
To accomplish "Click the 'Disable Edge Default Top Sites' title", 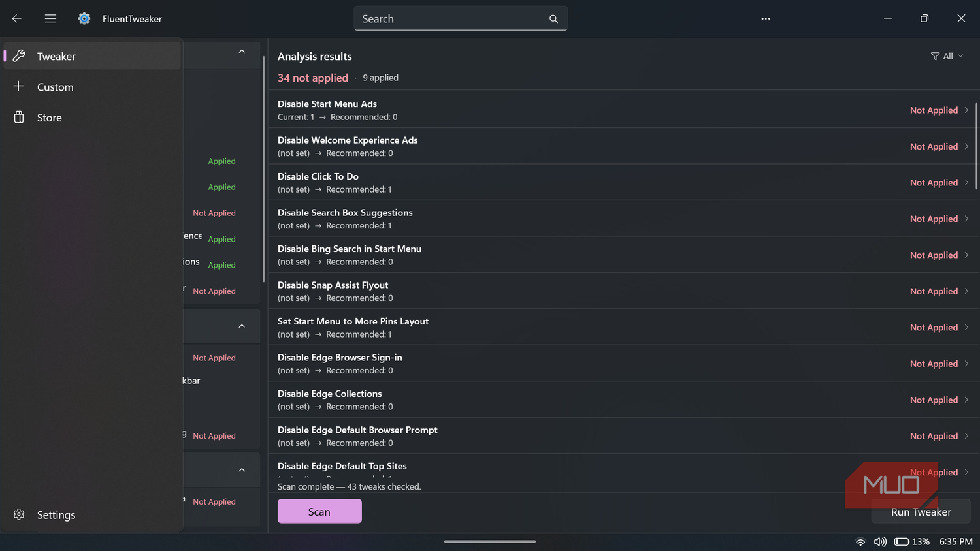I will 342,466.
